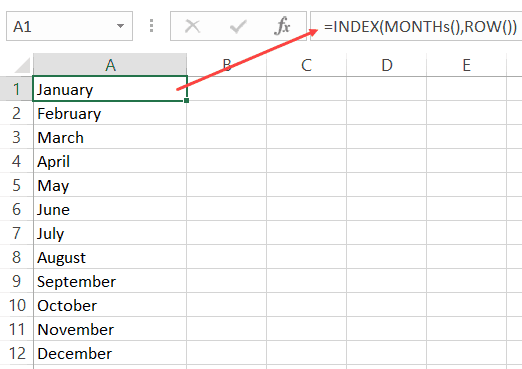Select the cell containing June
Viewport: 522px width, 369px height.
110,209
